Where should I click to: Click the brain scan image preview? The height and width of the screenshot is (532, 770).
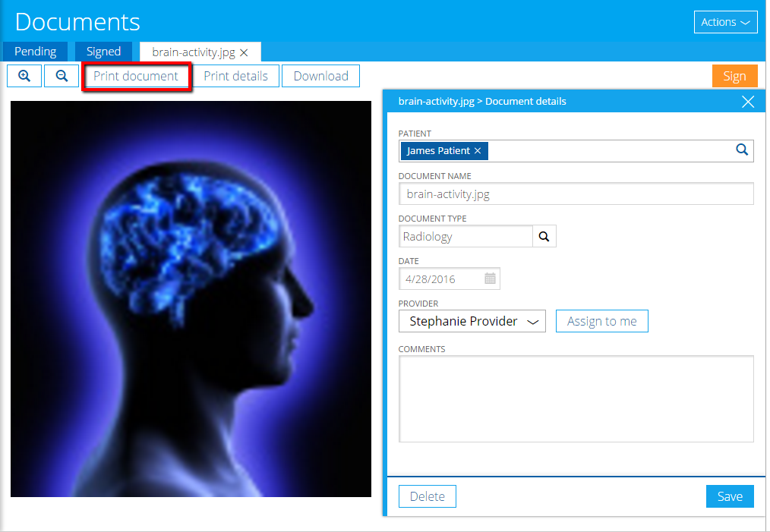[191, 299]
